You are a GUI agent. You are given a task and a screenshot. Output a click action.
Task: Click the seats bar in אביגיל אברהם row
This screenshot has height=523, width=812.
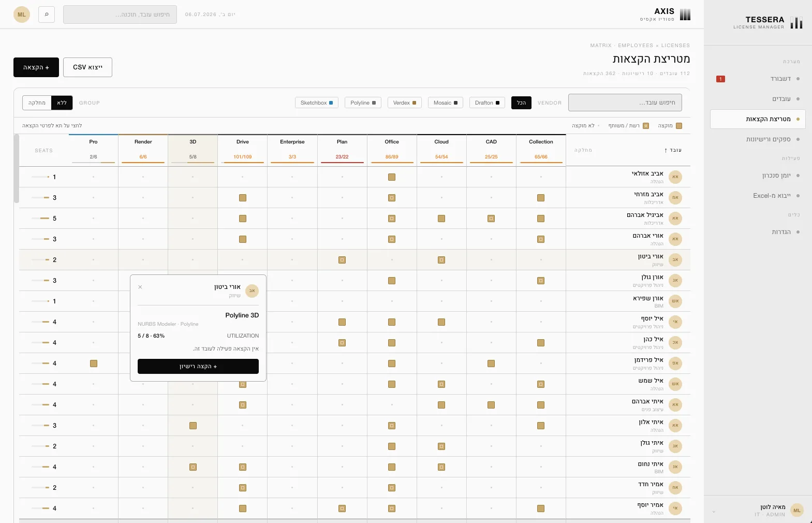coord(40,219)
